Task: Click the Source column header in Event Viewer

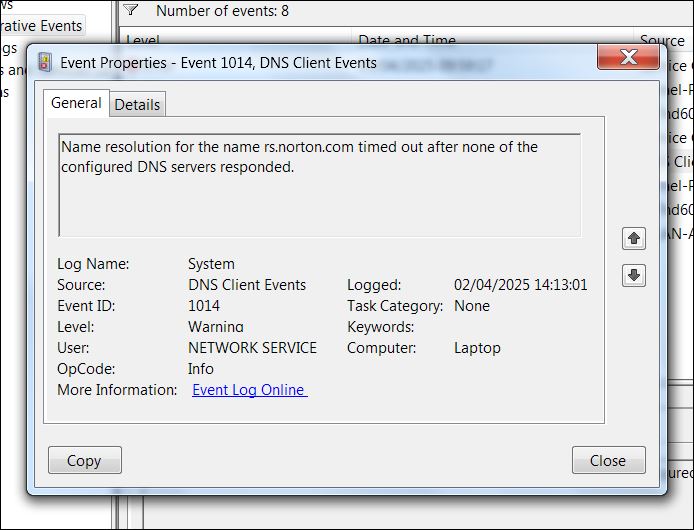Action: 662,41
